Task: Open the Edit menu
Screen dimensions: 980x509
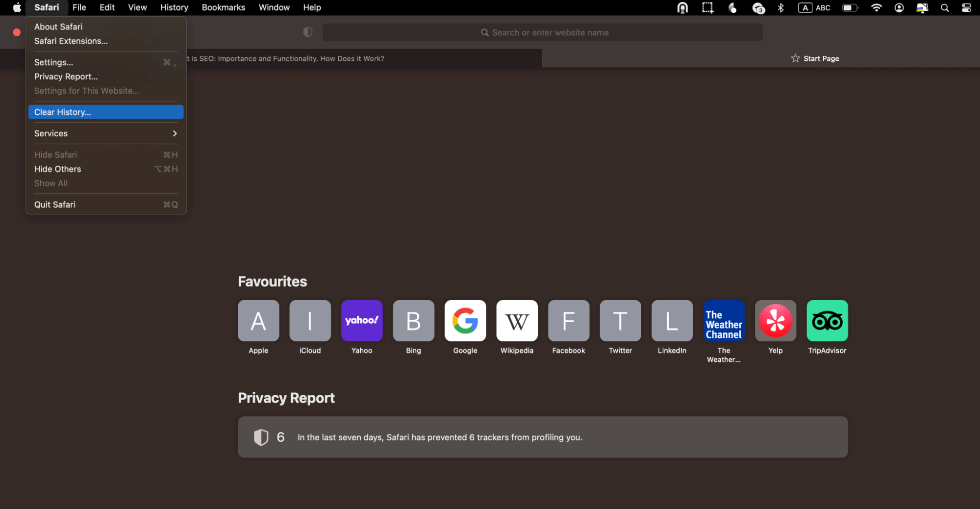Action: (x=107, y=7)
